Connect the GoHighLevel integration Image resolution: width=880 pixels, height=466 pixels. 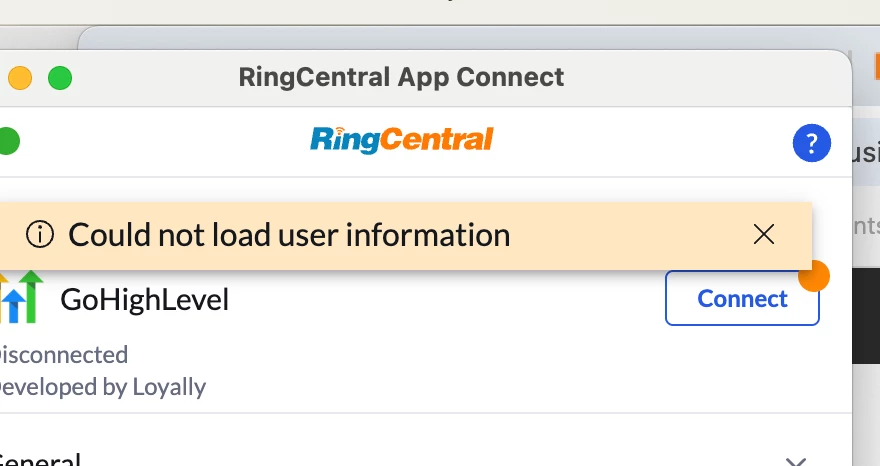click(x=742, y=298)
